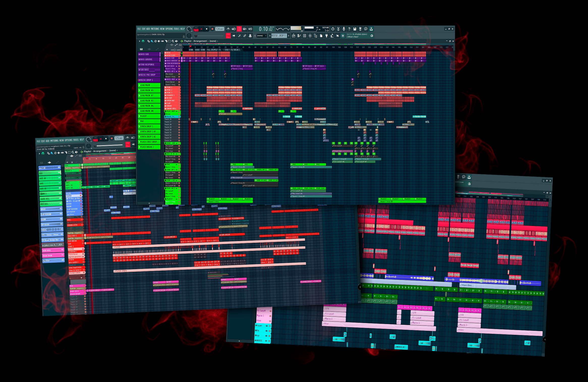Viewport: 588px width, 382px height.
Task: Click the microphone recording icon
Action: coord(344,29)
